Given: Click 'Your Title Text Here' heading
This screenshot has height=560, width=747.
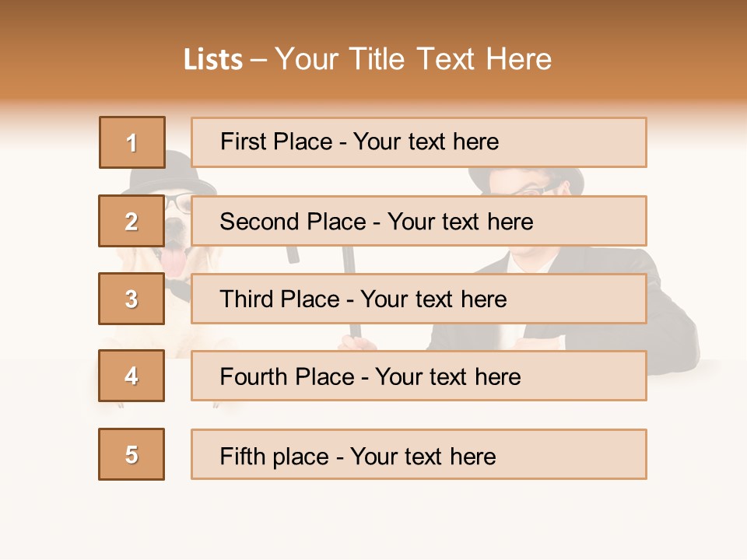Looking at the screenshot, I should (x=413, y=60).
